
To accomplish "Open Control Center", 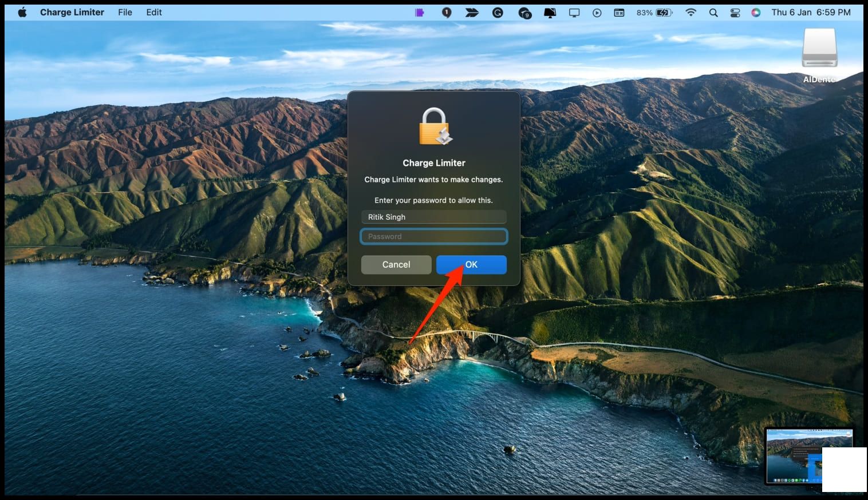I will click(735, 13).
